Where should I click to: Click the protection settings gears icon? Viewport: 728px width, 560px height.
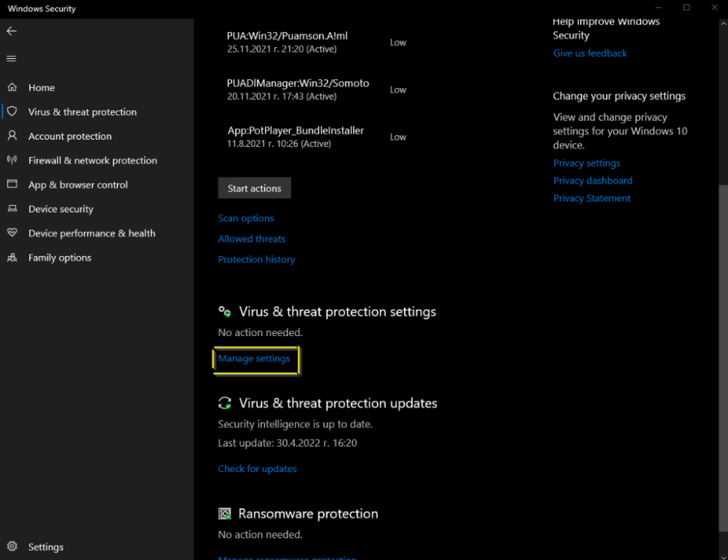click(x=225, y=311)
